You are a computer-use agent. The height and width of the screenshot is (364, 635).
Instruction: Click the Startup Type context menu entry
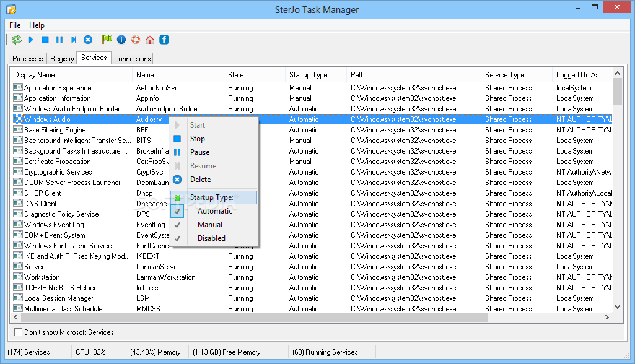(214, 197)
